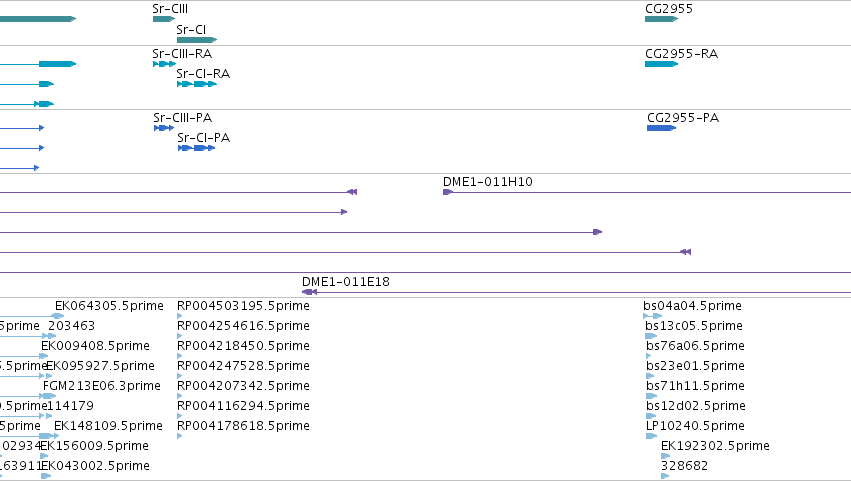Open the LP10240.5prime EST label

(695, 426)
